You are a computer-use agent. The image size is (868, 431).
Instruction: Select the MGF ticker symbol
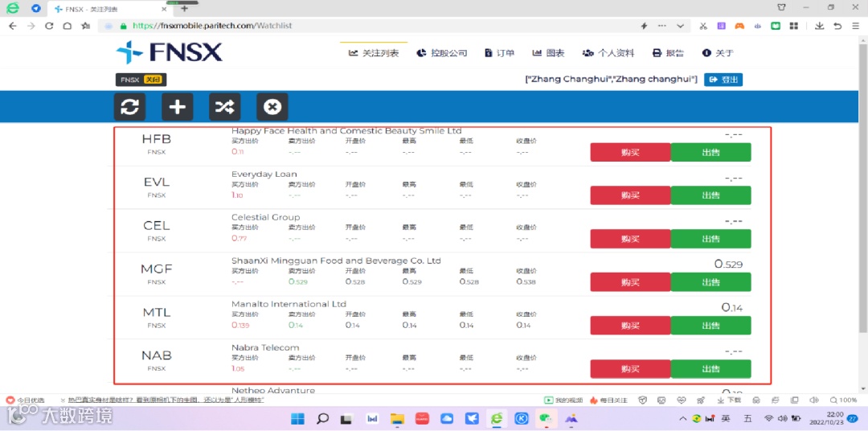(x=157, y=269)
